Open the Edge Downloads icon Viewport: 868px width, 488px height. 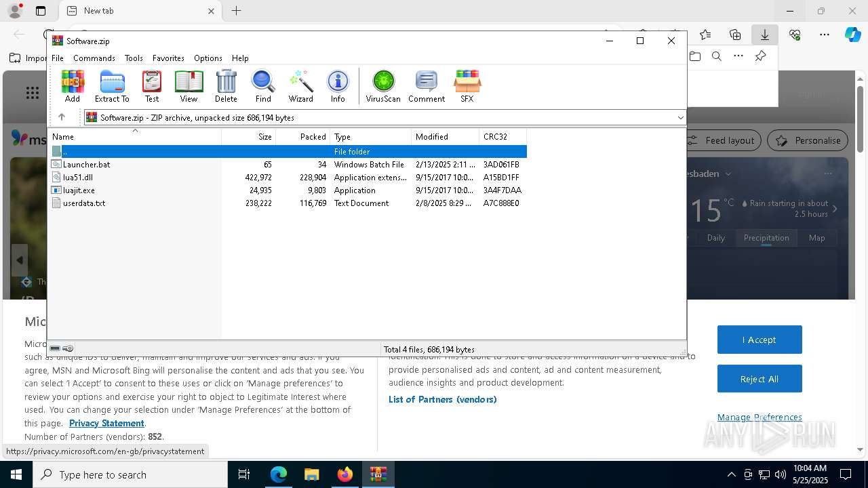click(x=764, y=35)
